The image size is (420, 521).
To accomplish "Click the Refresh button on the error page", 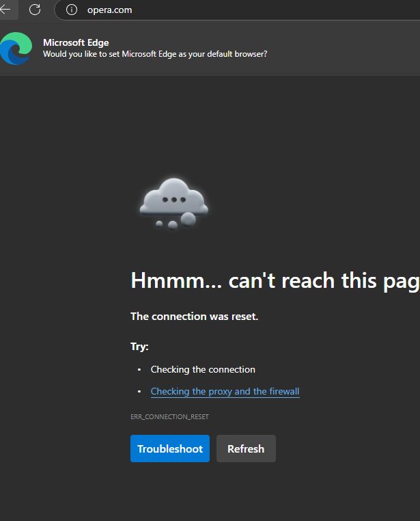I will tap(246, 449).
